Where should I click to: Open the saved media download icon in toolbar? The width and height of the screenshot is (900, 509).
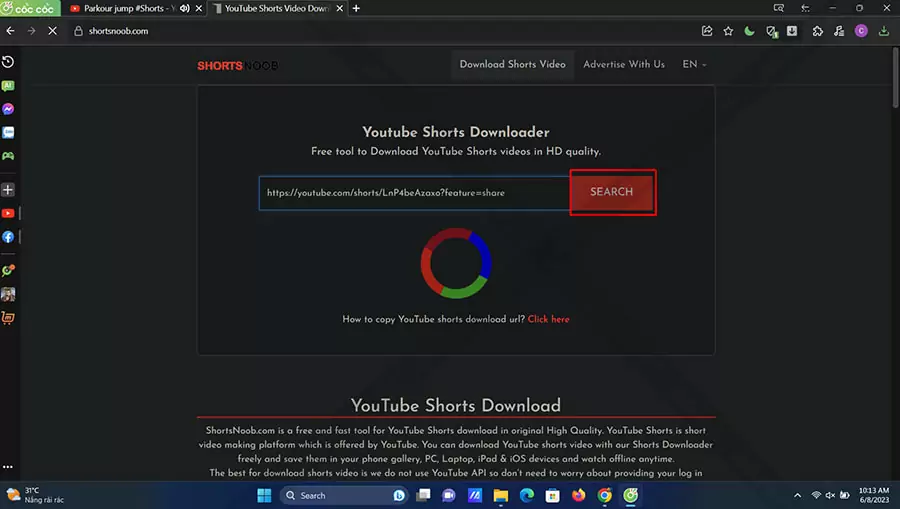(792, 31)
